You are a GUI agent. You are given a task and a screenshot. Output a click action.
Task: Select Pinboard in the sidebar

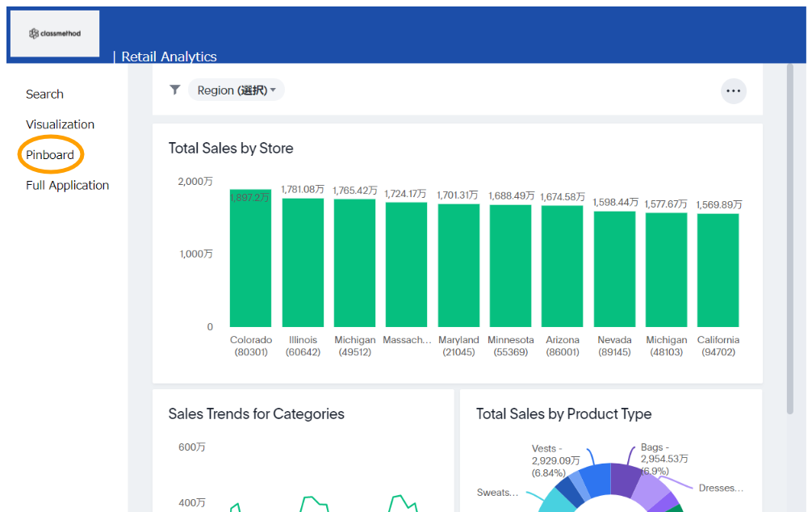click(x=50, y=154)
